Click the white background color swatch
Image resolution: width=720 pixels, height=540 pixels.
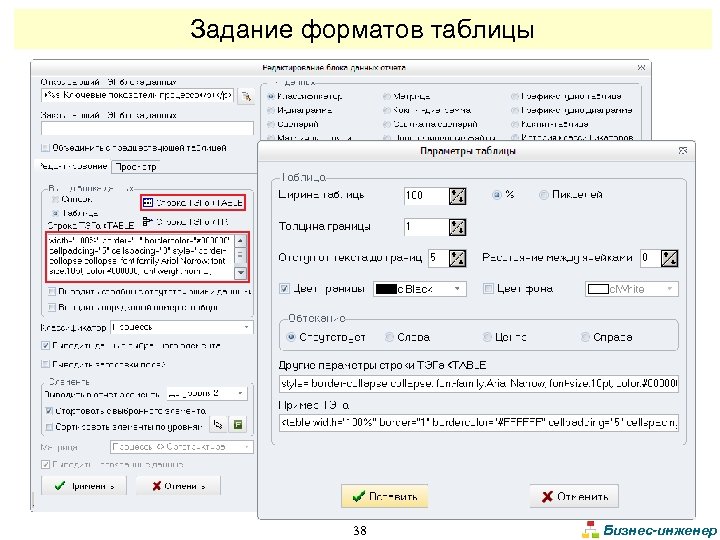click(598, 289)
